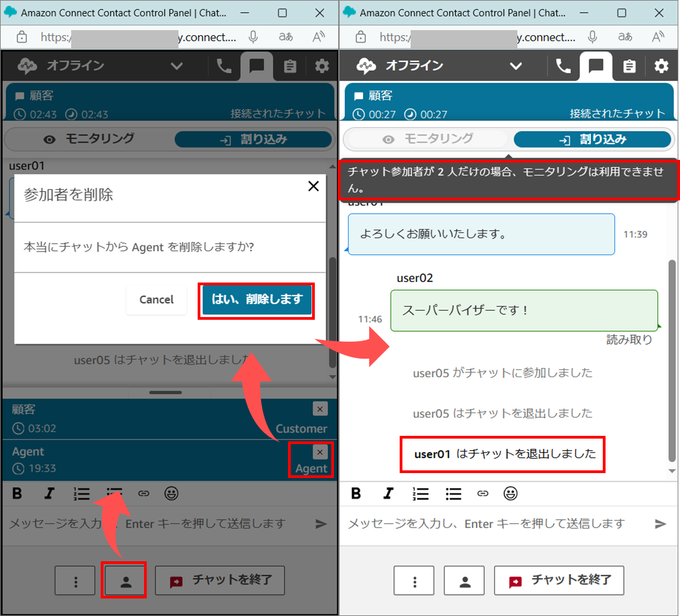Select 顧客 contact in left panel
Image resolution: width=680 pixels, height=616 pixels.
(170, 102)
